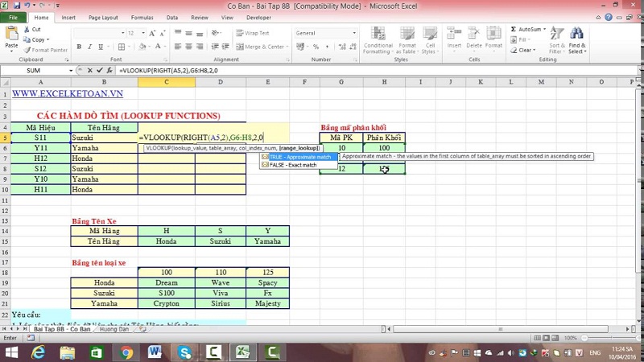The width and height of the screenshot is (644, 362).
Task: Open the WWW.EXCELKETOAN.VN hyperlink
Action: click(x=62, y=93)
